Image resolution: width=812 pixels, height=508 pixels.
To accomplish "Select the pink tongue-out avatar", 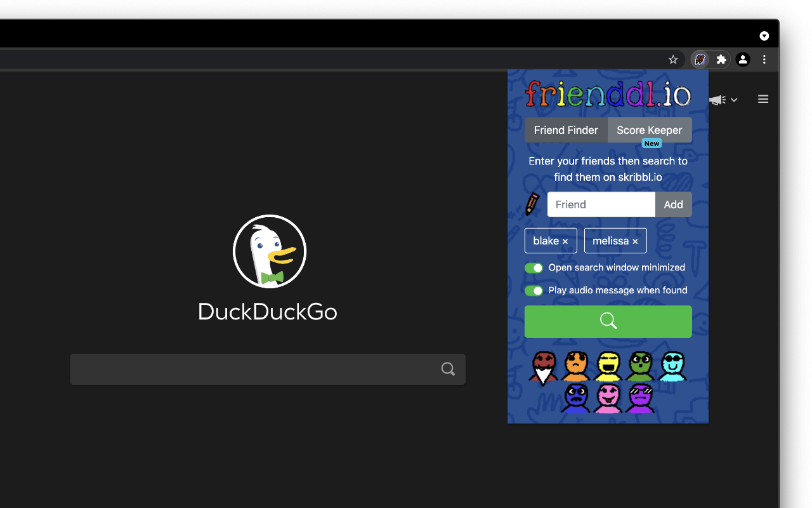I will click(x=608, y=398).
